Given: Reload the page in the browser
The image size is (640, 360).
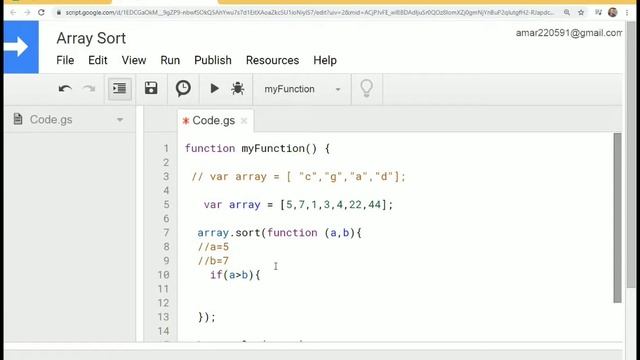Looking at the screenshot, I should point(41,13).
